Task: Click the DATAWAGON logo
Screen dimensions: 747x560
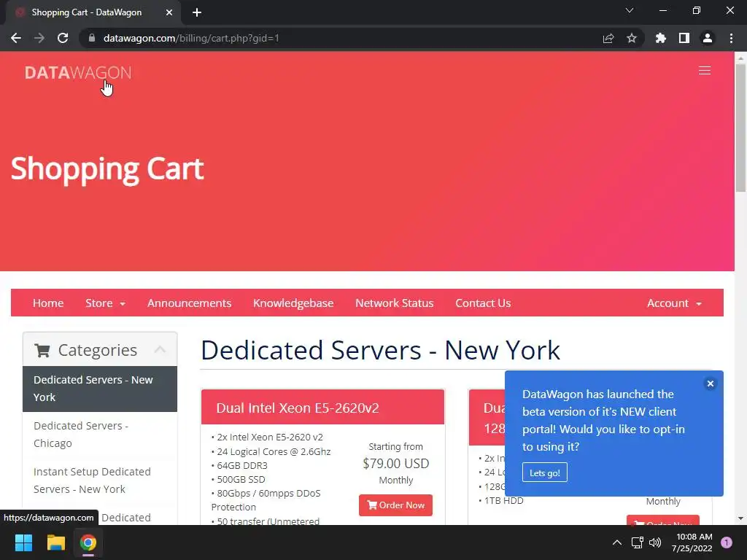Action: coord(78,72)
